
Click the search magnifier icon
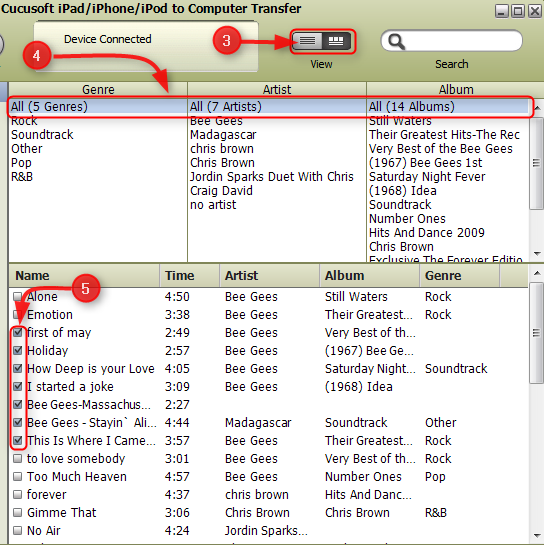(396, 42)
